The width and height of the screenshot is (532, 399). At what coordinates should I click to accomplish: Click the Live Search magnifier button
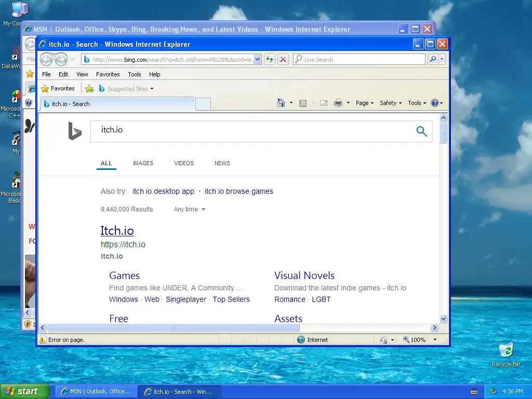433,59
